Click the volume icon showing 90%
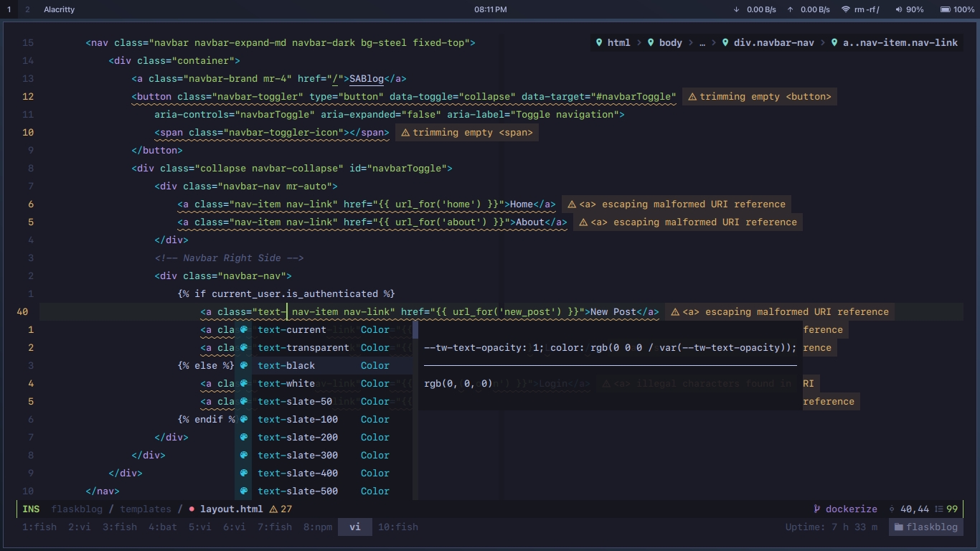The image size is (980, 551). coord(899,9)
